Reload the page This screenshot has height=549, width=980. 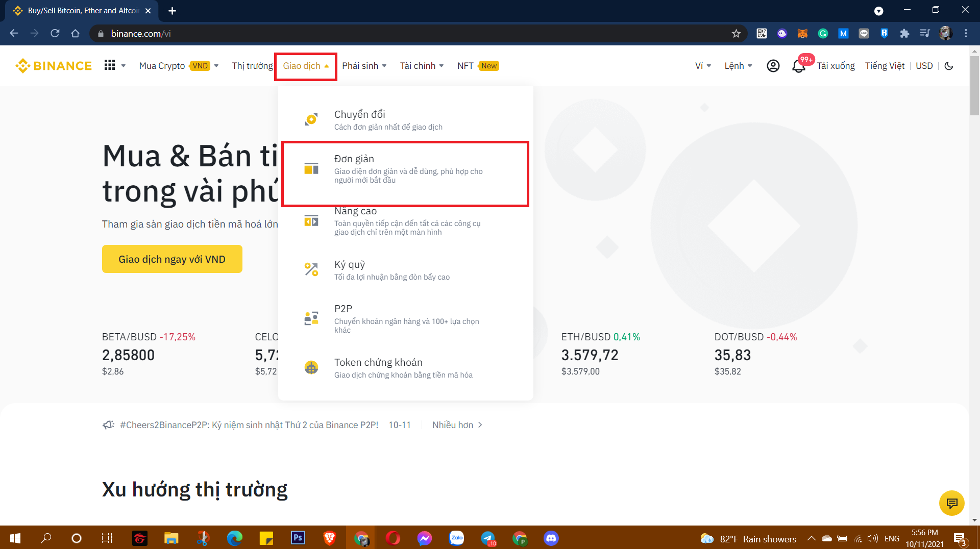(x=55, y=34)
